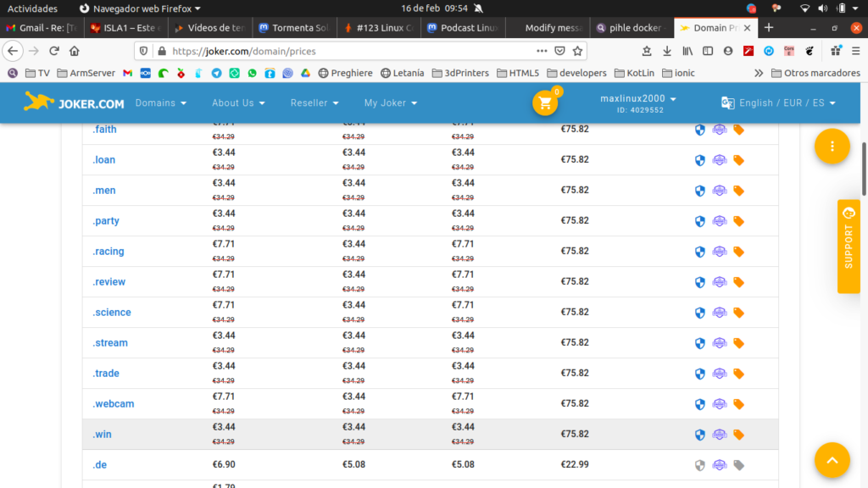The image size is (868, 488).
Task: Open Firefox downloads panel
Action: tap(666, 51)
